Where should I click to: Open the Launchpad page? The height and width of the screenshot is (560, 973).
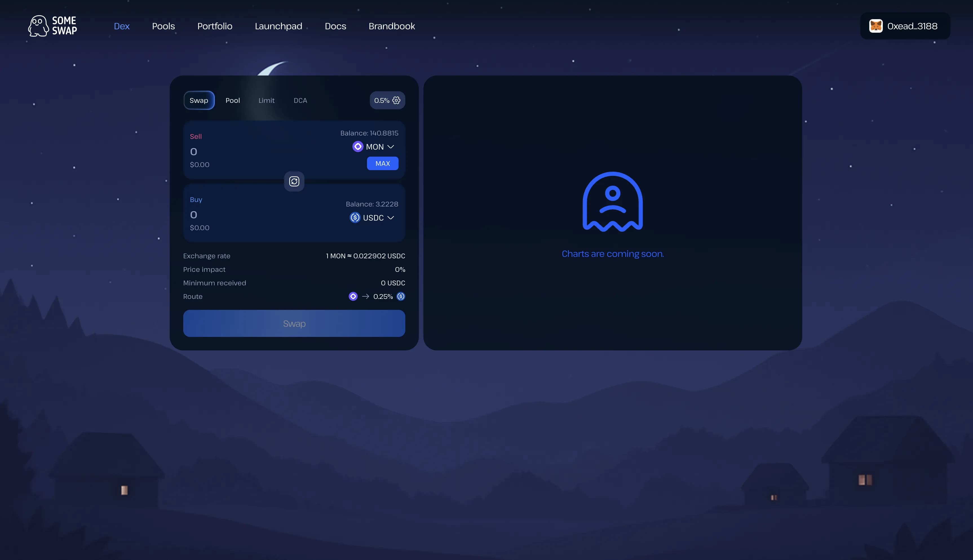[x=278, y=26]
